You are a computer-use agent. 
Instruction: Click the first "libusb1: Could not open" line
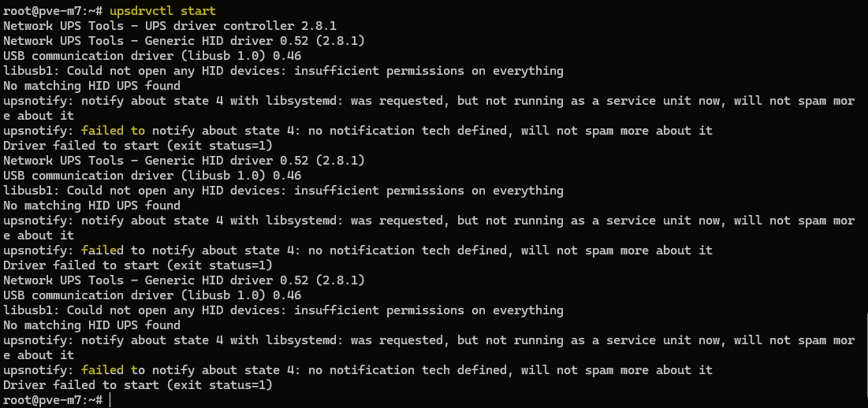click(283, 71)
